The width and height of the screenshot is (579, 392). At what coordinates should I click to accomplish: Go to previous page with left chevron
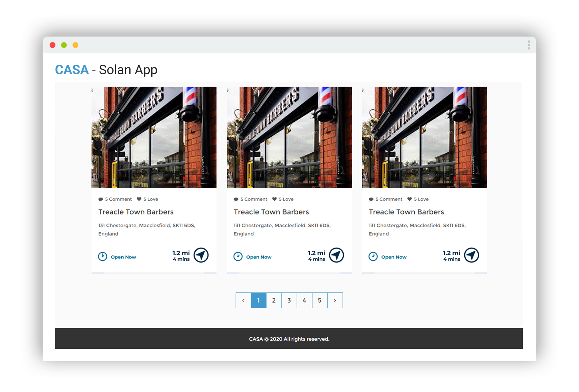tap(243, 300)
